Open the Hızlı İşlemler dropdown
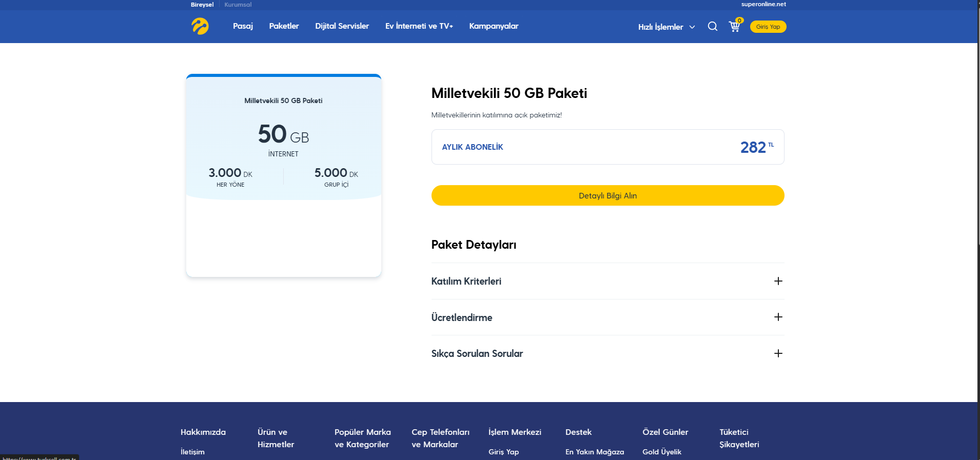The width and height of the screenshot is (980, 460). [x=667, y=27]
